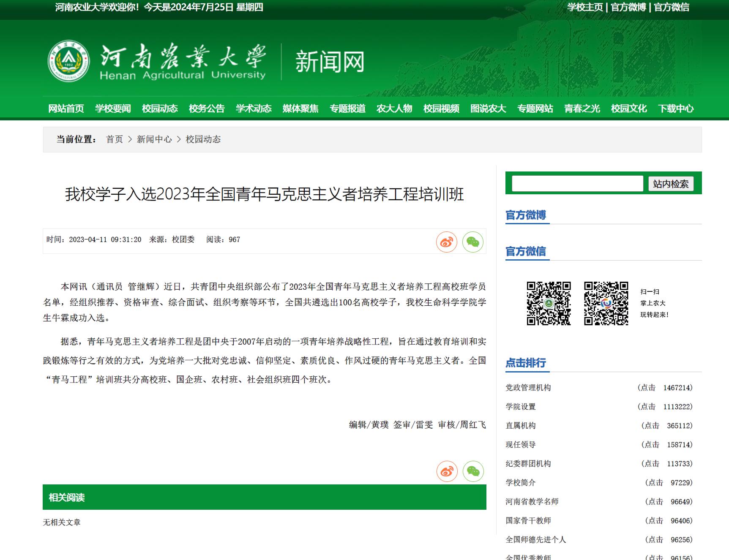The width and height of the screenshot is (729, 560).
Task: Share to WeChat using bottom article icon
Action: (x=473, y=471)
